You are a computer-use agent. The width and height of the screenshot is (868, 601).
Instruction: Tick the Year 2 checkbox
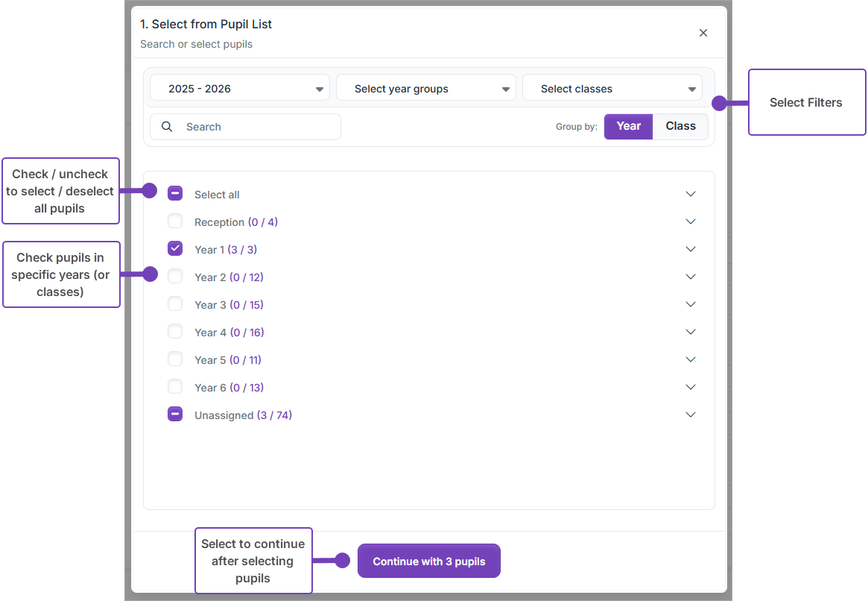pos(175,277)
